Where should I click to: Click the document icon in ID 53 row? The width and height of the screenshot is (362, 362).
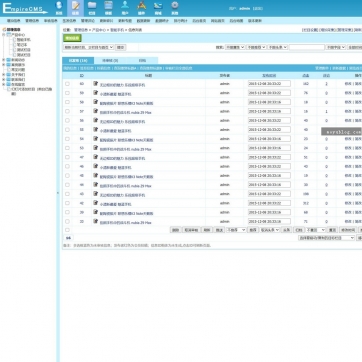tap(96, 148)
